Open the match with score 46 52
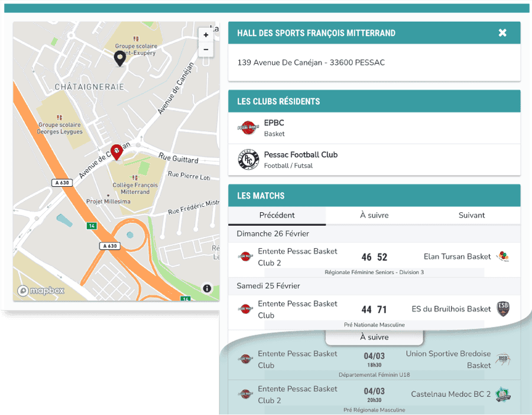 (374, 257)
